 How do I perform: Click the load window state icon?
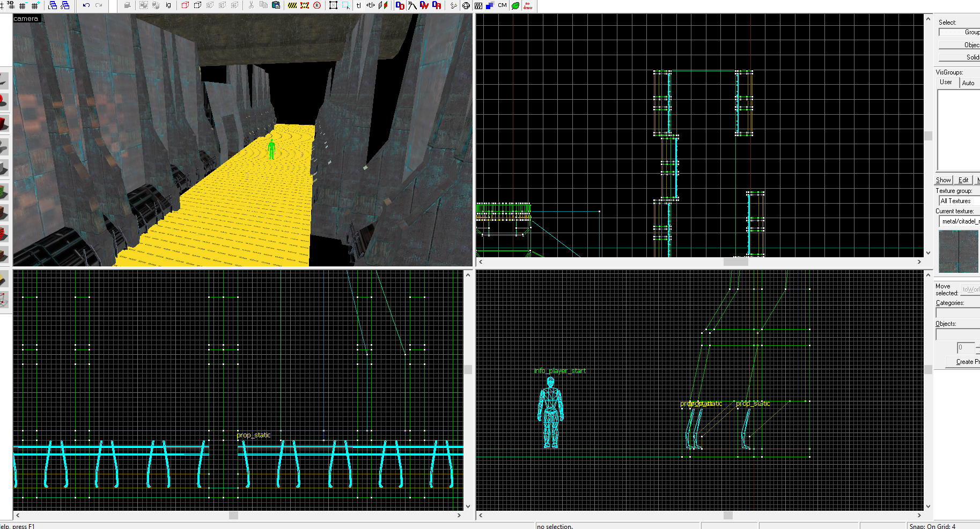click(53, 5)
